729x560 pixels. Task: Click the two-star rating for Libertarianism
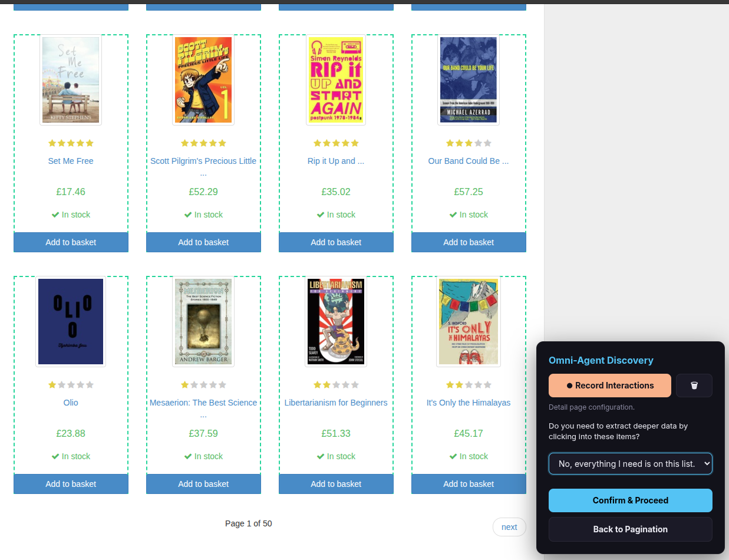click(x=336, y=385)
